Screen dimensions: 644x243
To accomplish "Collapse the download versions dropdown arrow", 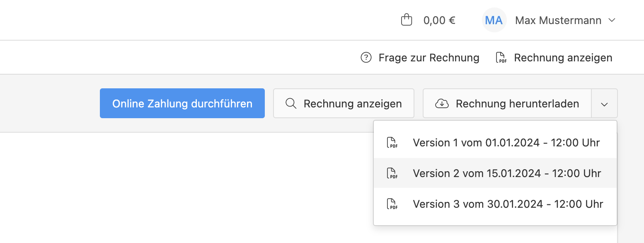I will tap(604, 103).
